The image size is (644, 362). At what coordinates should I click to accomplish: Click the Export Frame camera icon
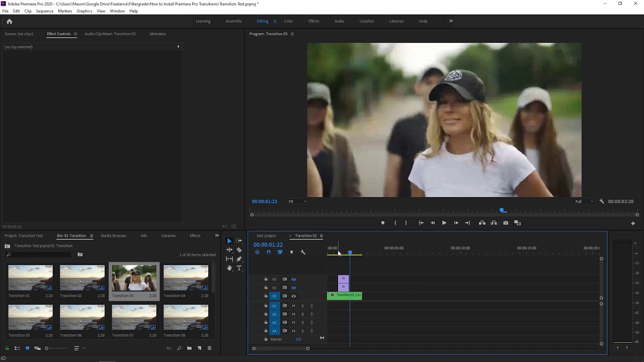pos(506,223)
